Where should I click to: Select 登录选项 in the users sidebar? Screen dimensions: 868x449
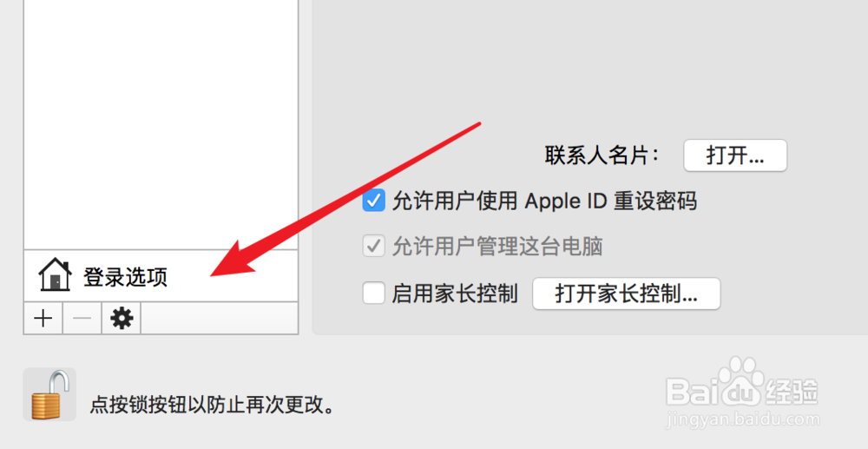tap(161, 275)
